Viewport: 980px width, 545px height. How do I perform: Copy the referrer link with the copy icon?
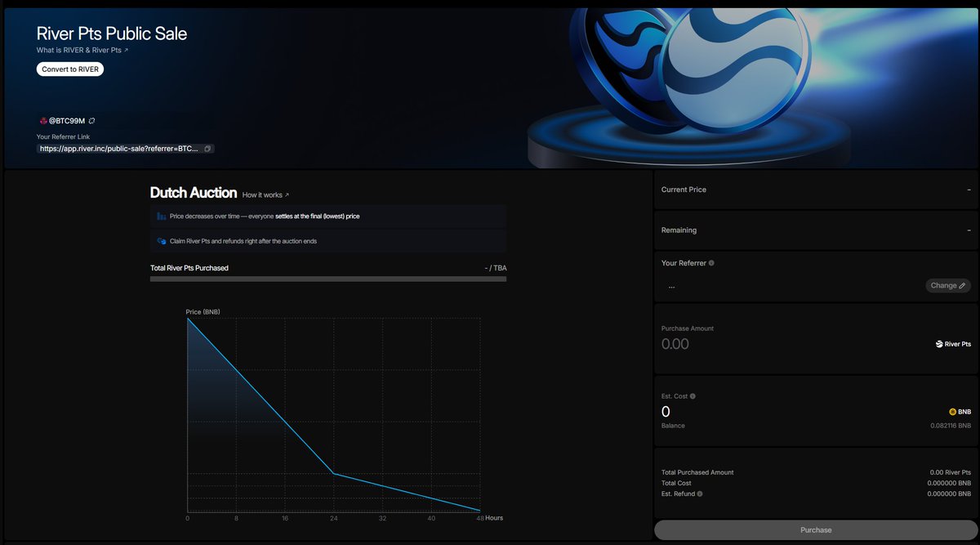tap(207, 149)
